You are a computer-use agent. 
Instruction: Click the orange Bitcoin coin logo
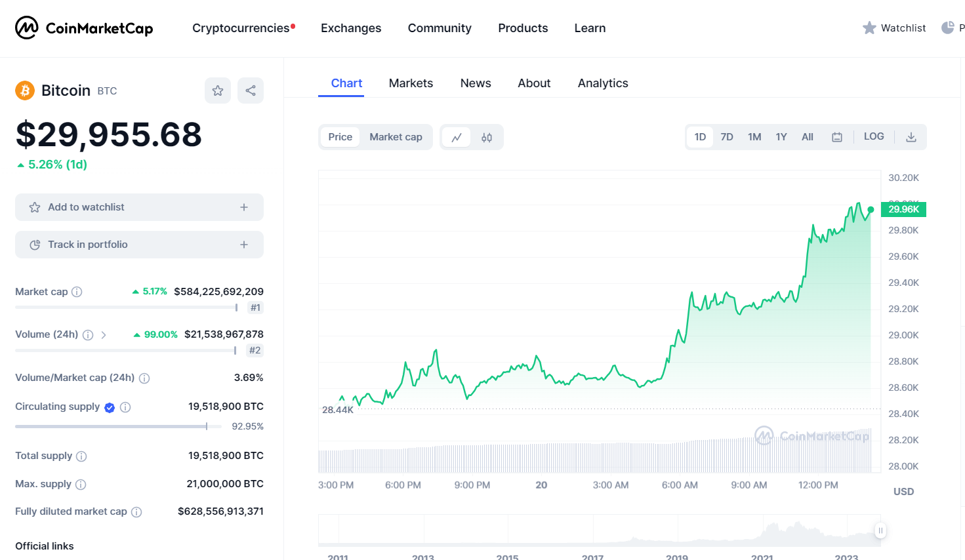(25, 90)
